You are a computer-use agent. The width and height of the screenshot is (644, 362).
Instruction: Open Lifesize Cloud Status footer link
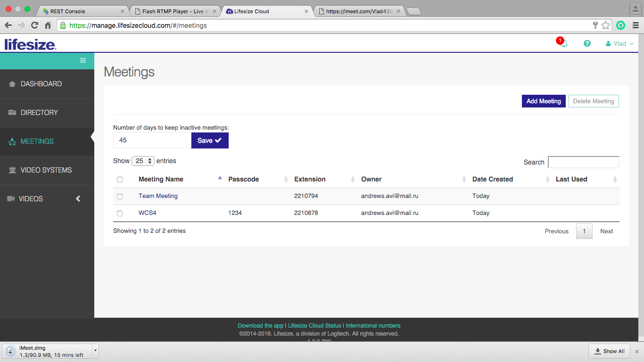point(314,326)
